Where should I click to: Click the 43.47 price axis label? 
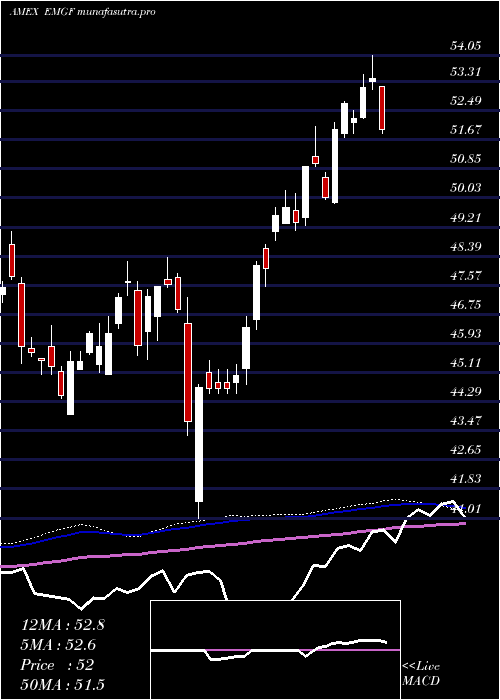click(465, 421)
